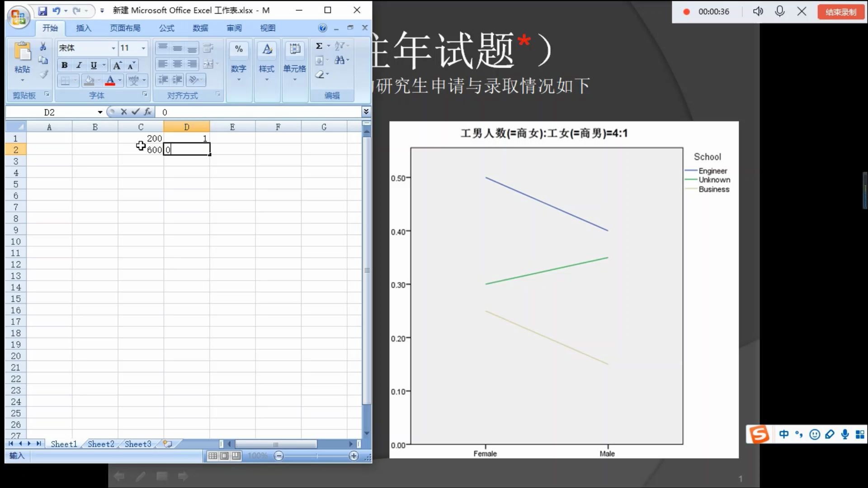The height and width of the screenshot is (488, 868).
Task: Toggle underline formatting
Action: [94, 66]
